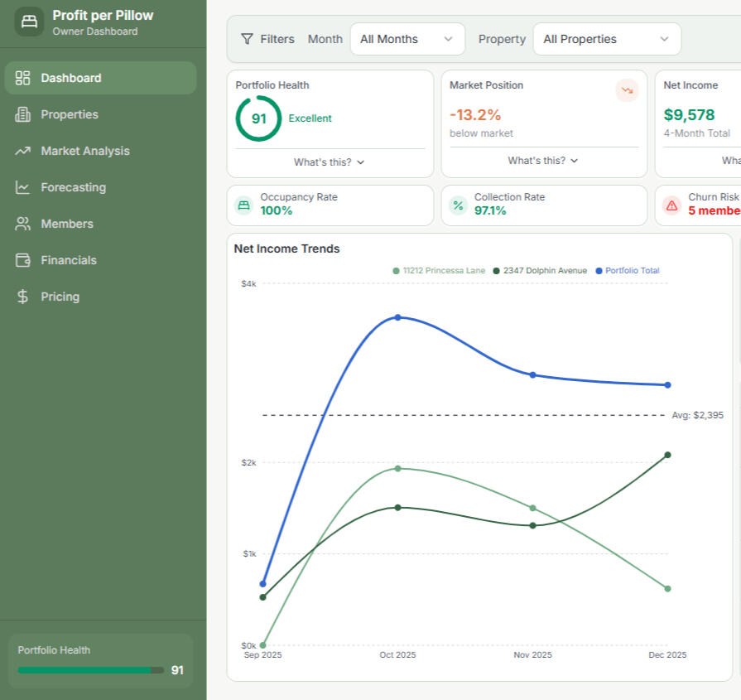741x700 pixels.
Task: Expand "What's this?" under Market Position
Action: [x=543, y=161]
